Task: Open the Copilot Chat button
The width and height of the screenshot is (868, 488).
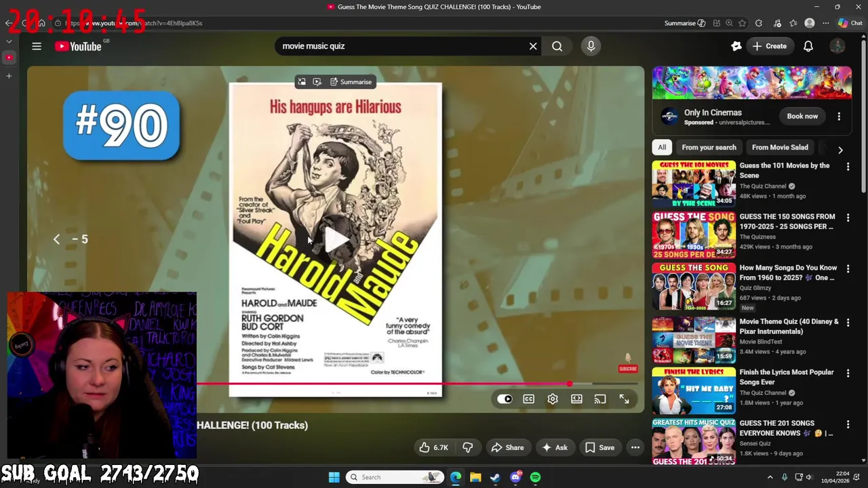Action: 850,23
